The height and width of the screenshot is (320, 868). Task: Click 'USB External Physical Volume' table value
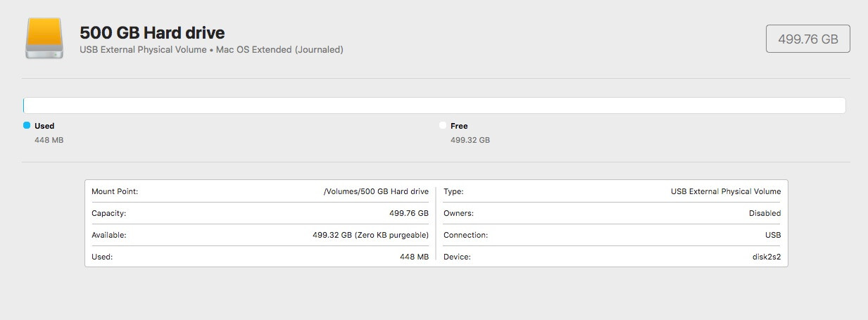[x=726, y=191]
